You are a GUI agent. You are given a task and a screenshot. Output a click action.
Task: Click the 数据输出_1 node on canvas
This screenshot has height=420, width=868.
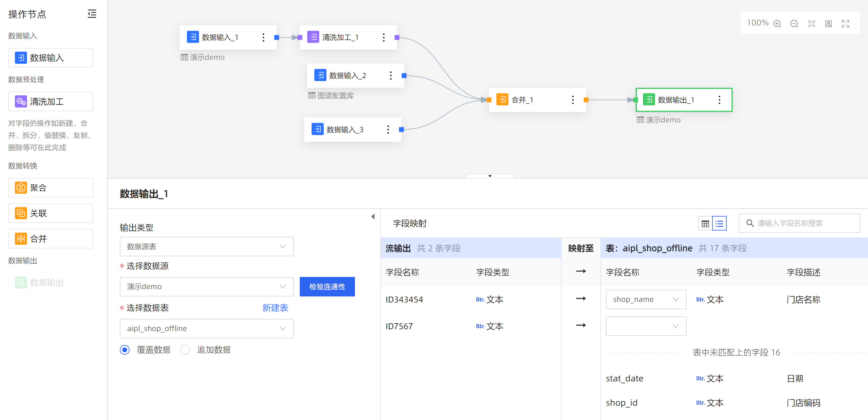pos(684,100)
